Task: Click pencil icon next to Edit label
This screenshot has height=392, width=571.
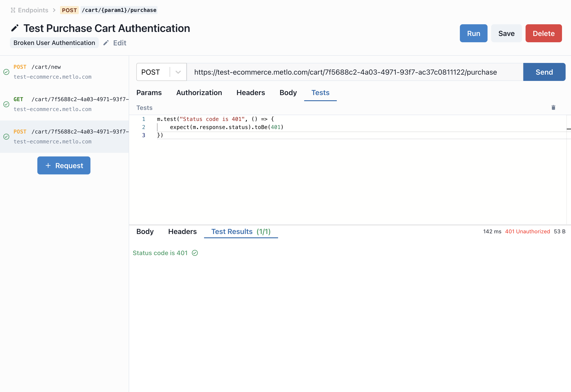Action: click(106, 43)
